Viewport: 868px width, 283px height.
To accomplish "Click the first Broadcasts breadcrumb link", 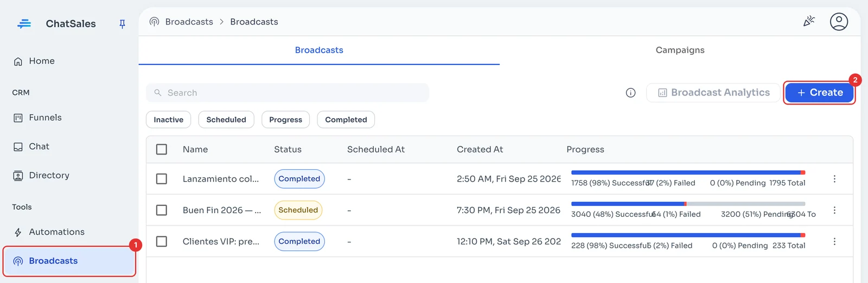I will (189, 22).
